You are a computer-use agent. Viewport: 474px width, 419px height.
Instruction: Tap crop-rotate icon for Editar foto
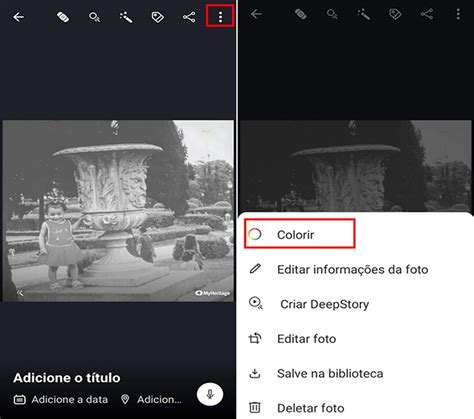(x=255, y=338)
